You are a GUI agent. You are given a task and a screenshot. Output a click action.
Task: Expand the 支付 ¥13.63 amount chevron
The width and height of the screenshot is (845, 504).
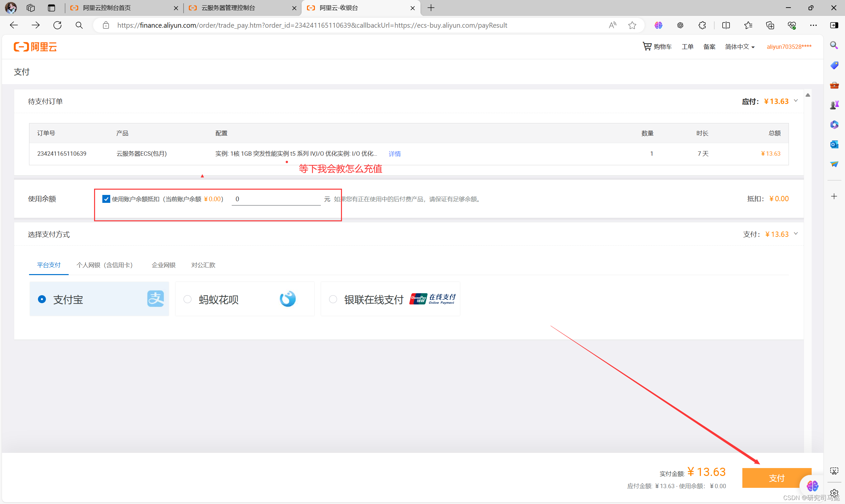click(796, 234)
